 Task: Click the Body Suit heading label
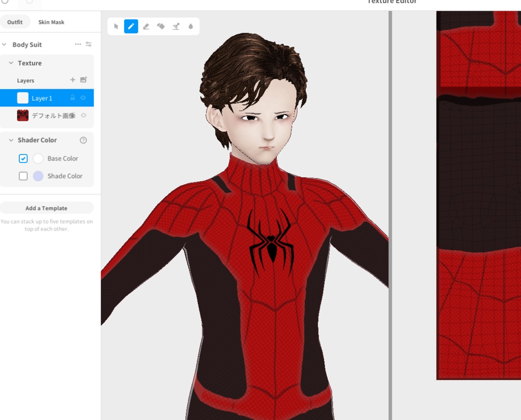[27, 45]
